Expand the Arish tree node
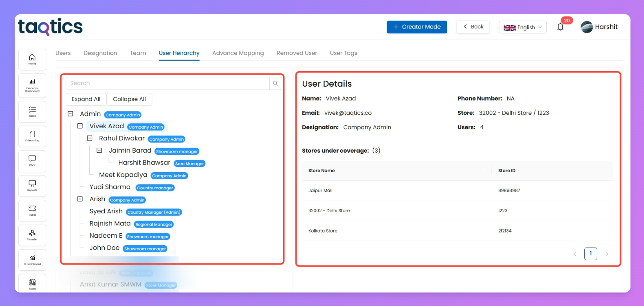 tap(80, 199)
